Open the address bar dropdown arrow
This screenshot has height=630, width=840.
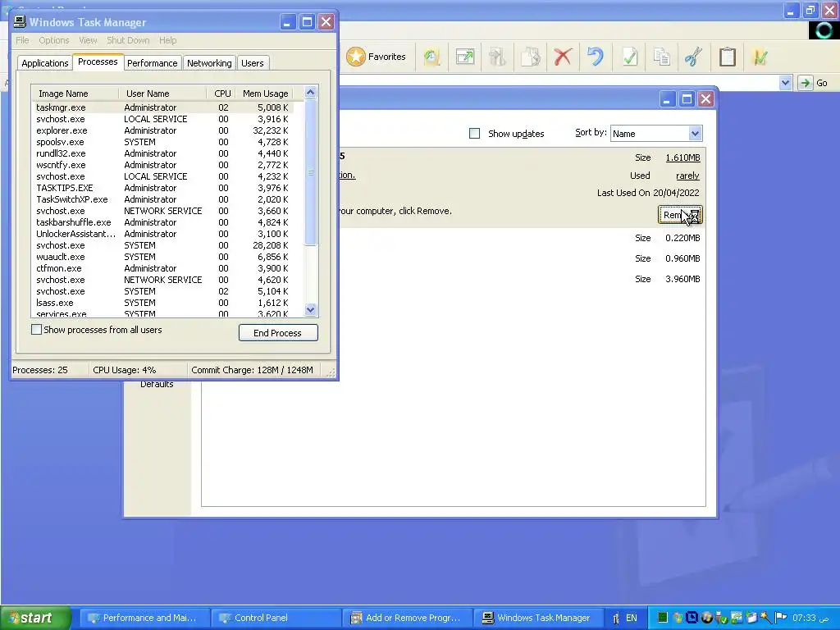tap(785, 83)
